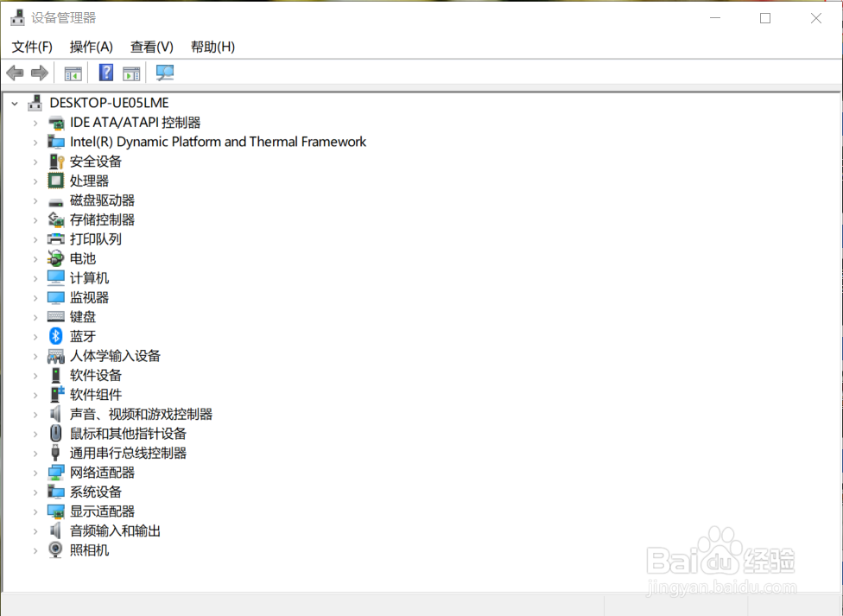
Task: Expand the Intel(R) Dynamic Platform node
Action: tap(35, 143)
